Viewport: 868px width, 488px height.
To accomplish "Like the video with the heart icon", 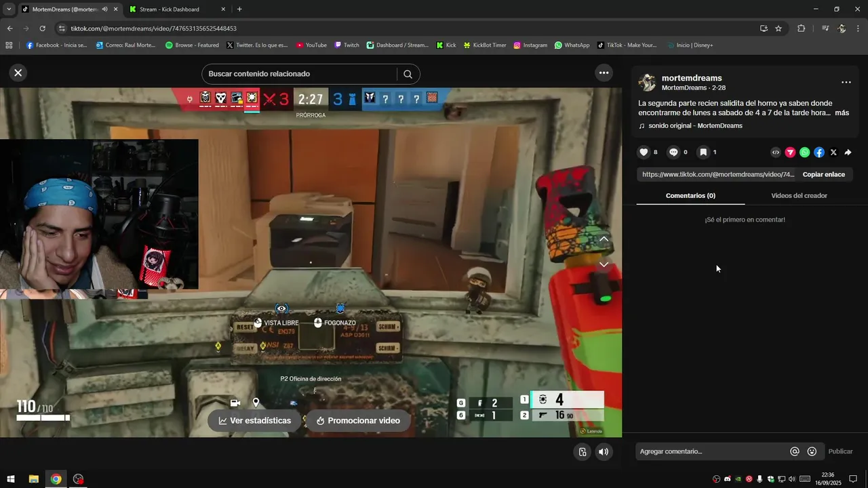I will (x=644, y=152).
